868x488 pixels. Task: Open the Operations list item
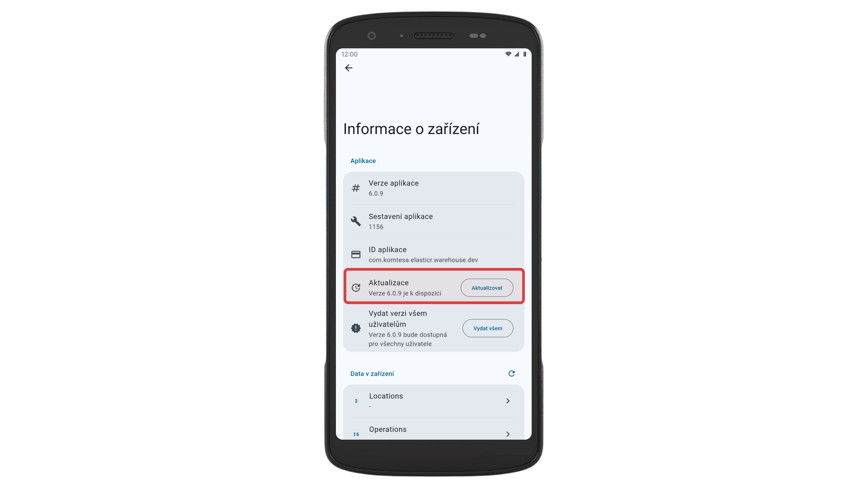pos(434,429)
